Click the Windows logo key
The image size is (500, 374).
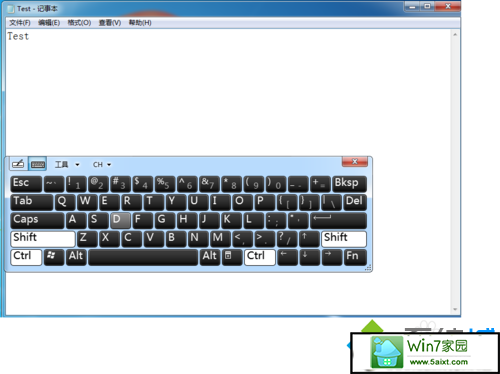click(x=54, y=257)
